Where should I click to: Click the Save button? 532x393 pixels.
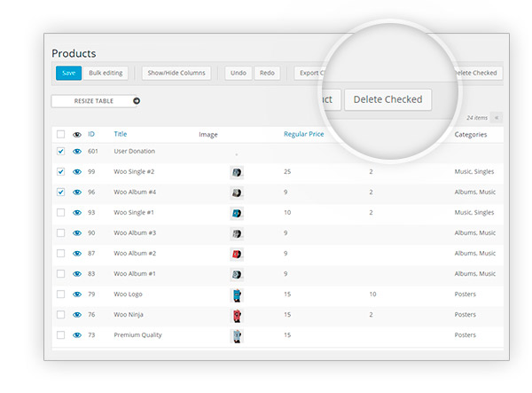pyautogui.click(x=68, y=73)
